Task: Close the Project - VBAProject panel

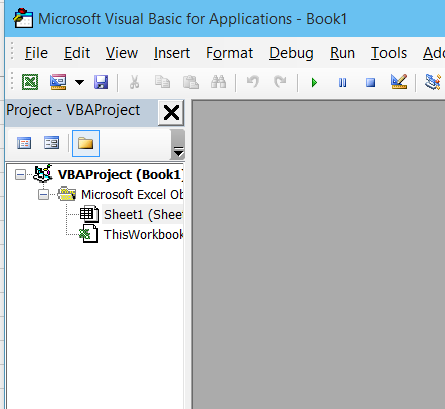Action: pyautogui.click(x=171, y=113)
